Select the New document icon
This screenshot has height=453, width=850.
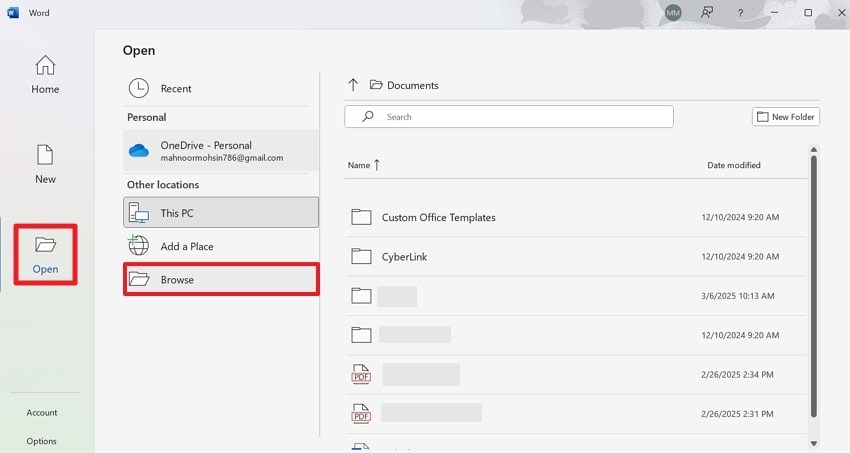pos(45,155)
